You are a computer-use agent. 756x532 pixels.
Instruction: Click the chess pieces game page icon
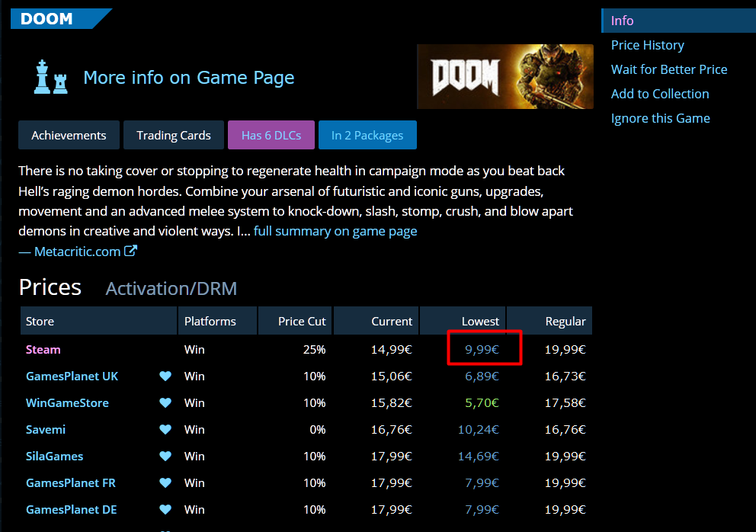point(50,77)
